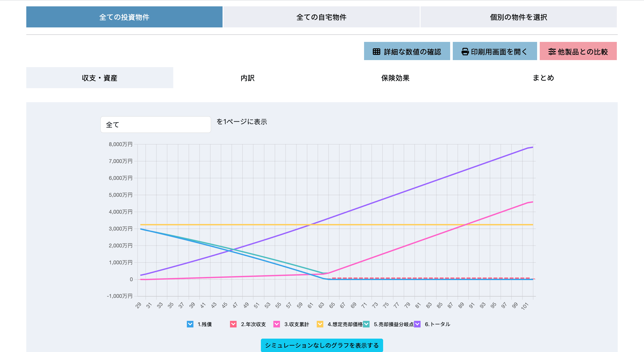
Task: Toggle the 2.年次収支 legend checkbox
Action: click(x=233, y=324)
